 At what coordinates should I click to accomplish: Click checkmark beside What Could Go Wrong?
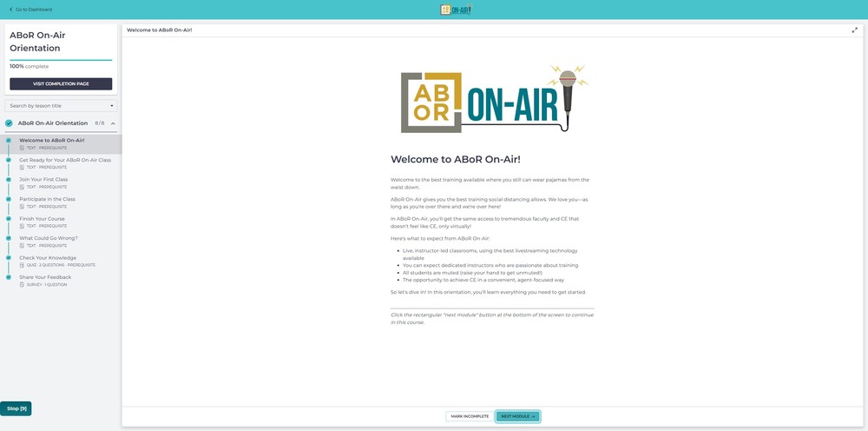coord(9,238)
